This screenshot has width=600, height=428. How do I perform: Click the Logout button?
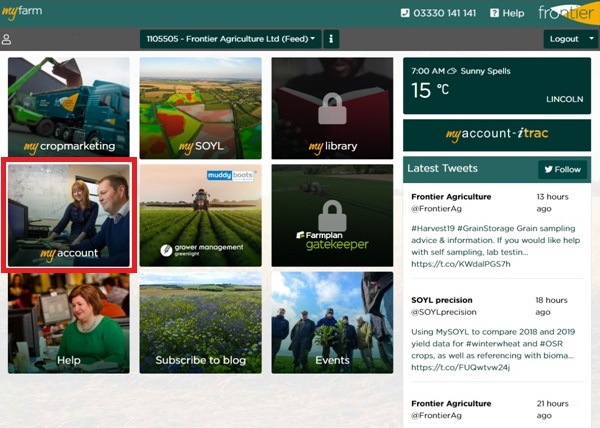coord(564,39)
